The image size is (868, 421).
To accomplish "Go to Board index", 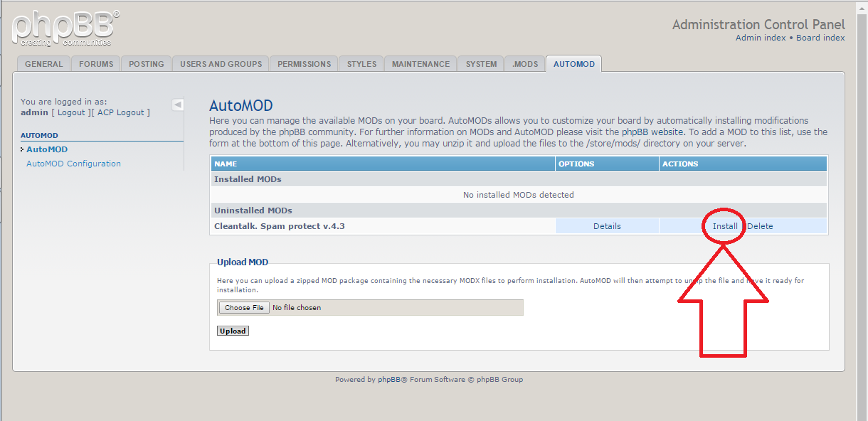I will 820,37.
